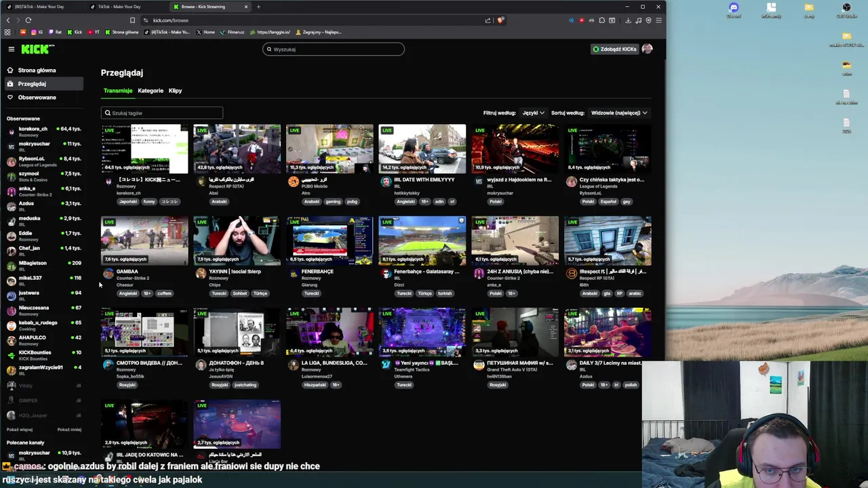
Task: Click the Zdobądź KICKs button
Action: coord(614,49)
